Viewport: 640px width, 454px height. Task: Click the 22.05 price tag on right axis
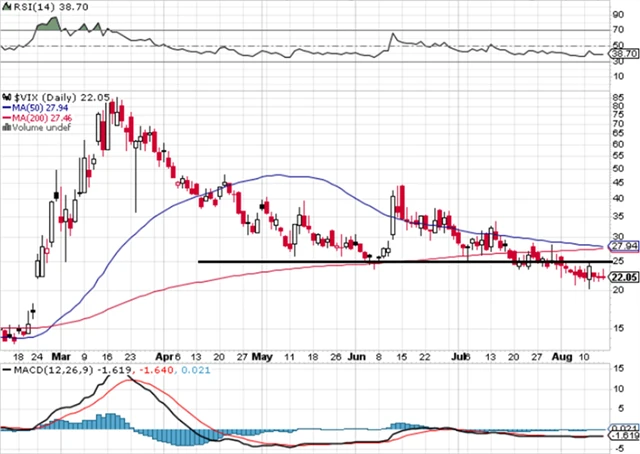(x=623, y=279)
